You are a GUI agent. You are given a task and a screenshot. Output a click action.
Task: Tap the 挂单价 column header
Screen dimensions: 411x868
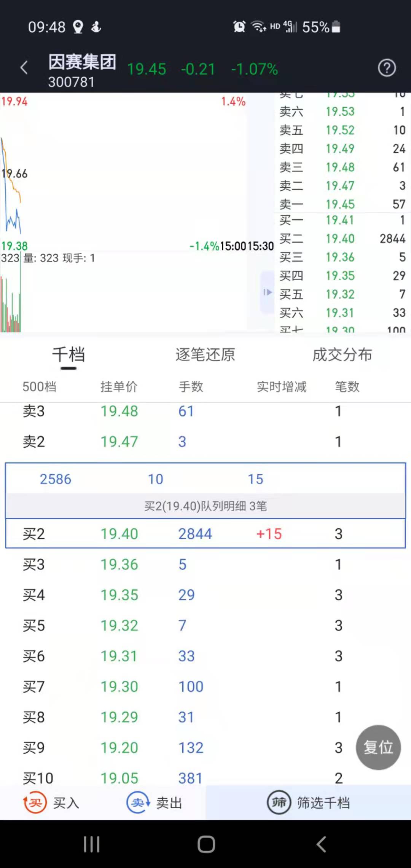click(119, 387)
